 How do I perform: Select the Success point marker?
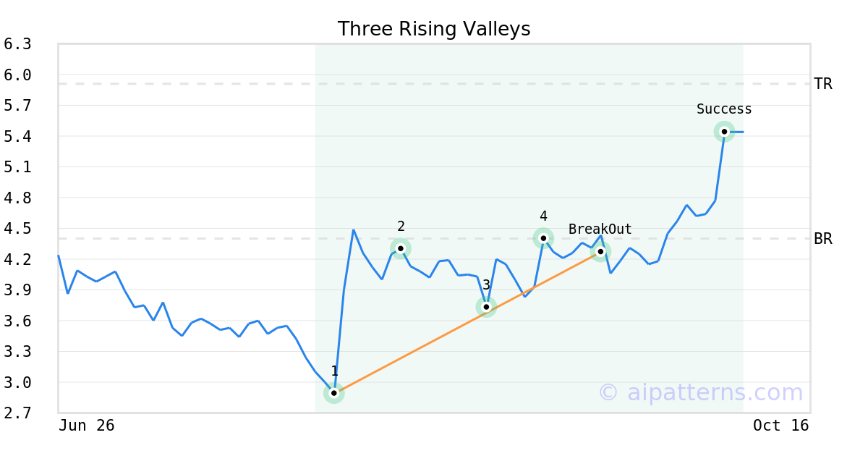coord(724,132)
